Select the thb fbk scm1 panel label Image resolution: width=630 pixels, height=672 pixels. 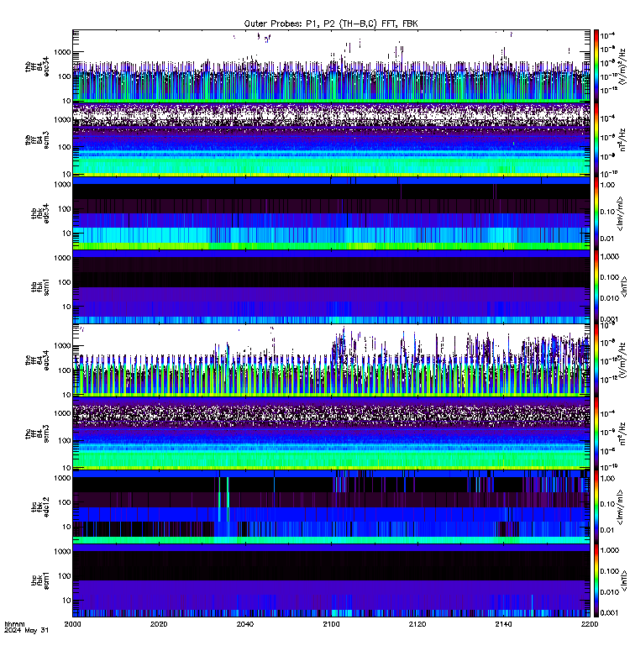pyautogui.click(x=40, y=286)
